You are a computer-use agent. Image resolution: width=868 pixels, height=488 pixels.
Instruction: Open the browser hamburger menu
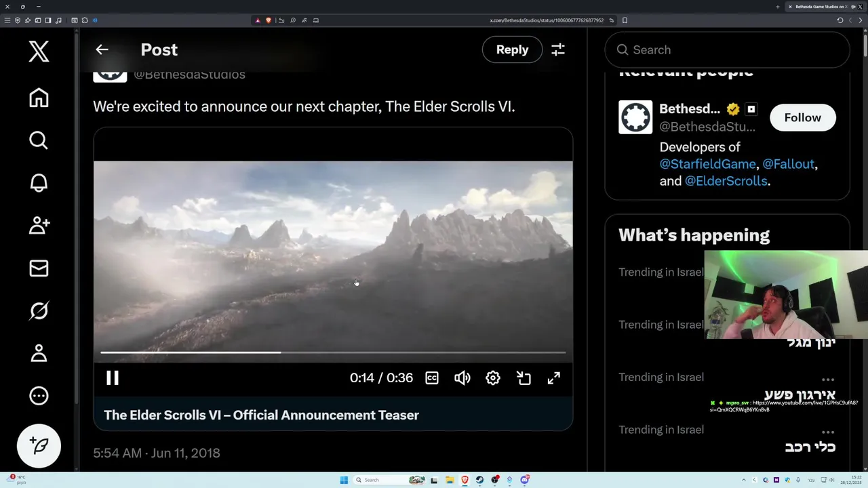tap(7, 20)
